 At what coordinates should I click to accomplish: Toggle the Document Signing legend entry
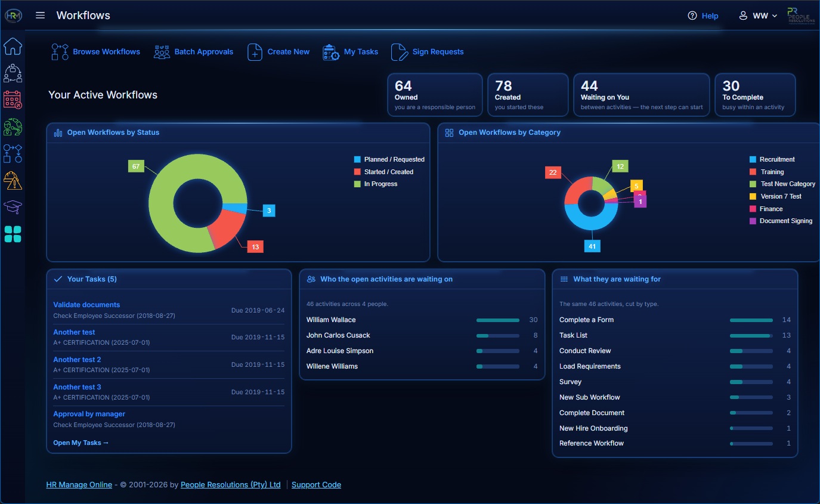click(x=781, y=221)
